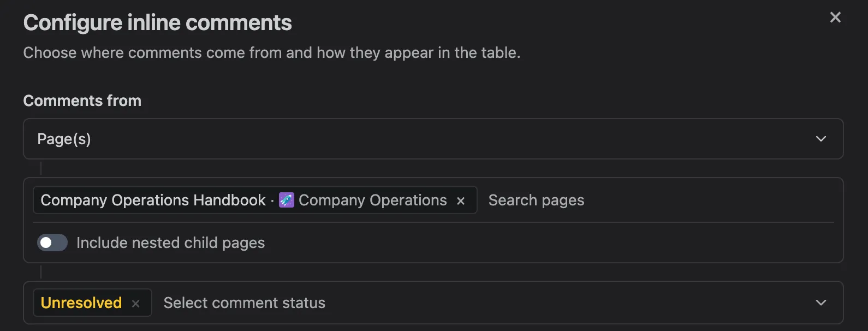Viewport: 868px width, 331px height.
Task: Click the Configure inline comments heading
Action: [158, 23]
